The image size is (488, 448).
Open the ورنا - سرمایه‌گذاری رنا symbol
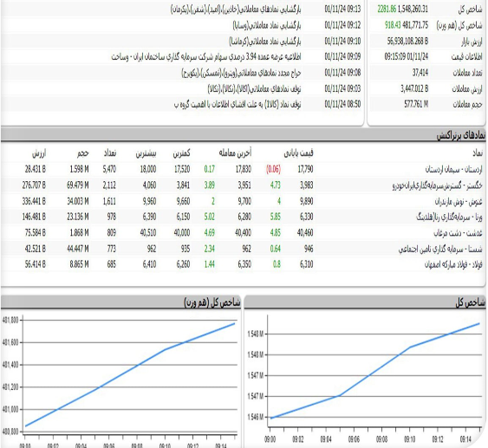tap(449, 218)
